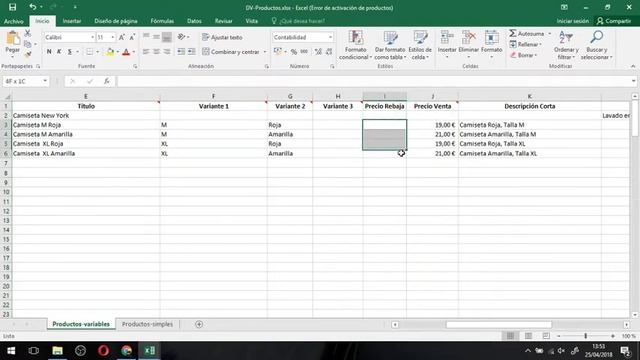Align text right in the cell
Image resolution: width=640 pixels, height=360 pixels.
[x=167, y=52]
